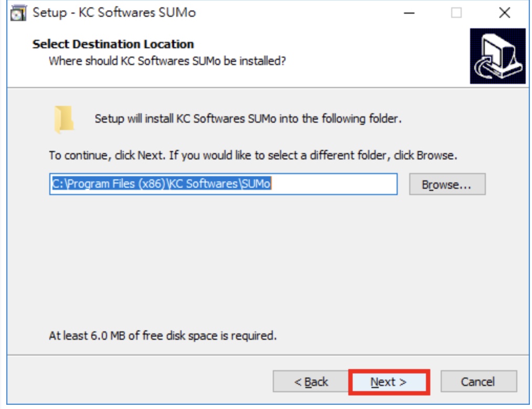
Task: Click Next to continue installation
Action: (389, 382)
